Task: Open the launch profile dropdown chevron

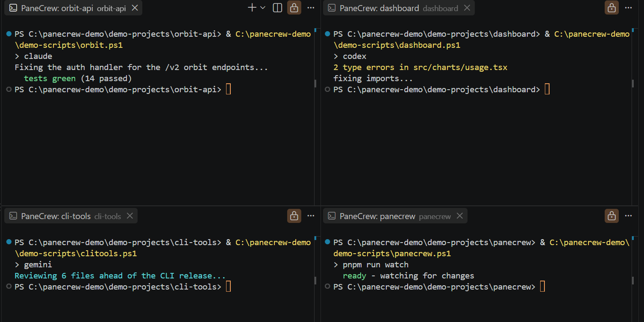Action: point(263,8)
